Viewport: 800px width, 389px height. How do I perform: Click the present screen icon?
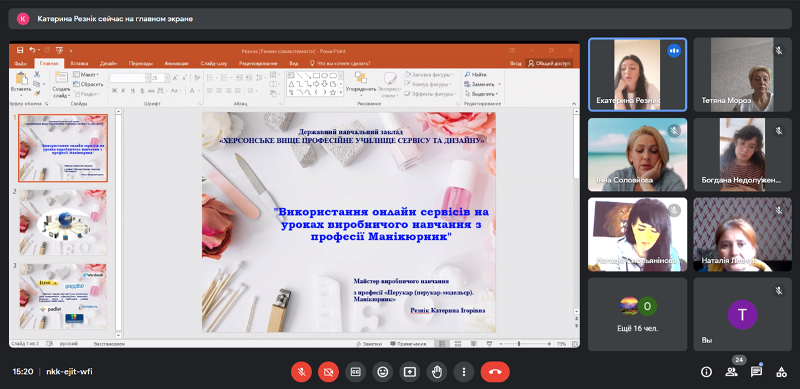click(410, 372)
